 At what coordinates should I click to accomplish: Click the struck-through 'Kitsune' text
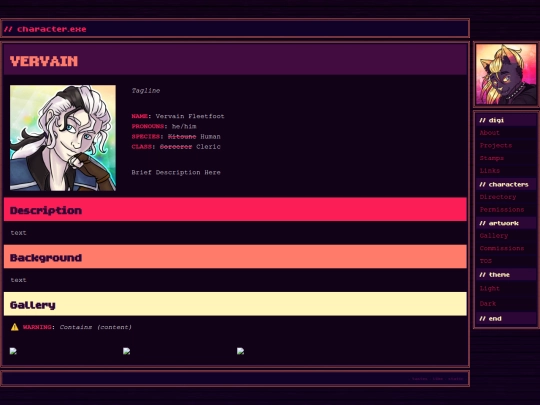coord(182,136)
